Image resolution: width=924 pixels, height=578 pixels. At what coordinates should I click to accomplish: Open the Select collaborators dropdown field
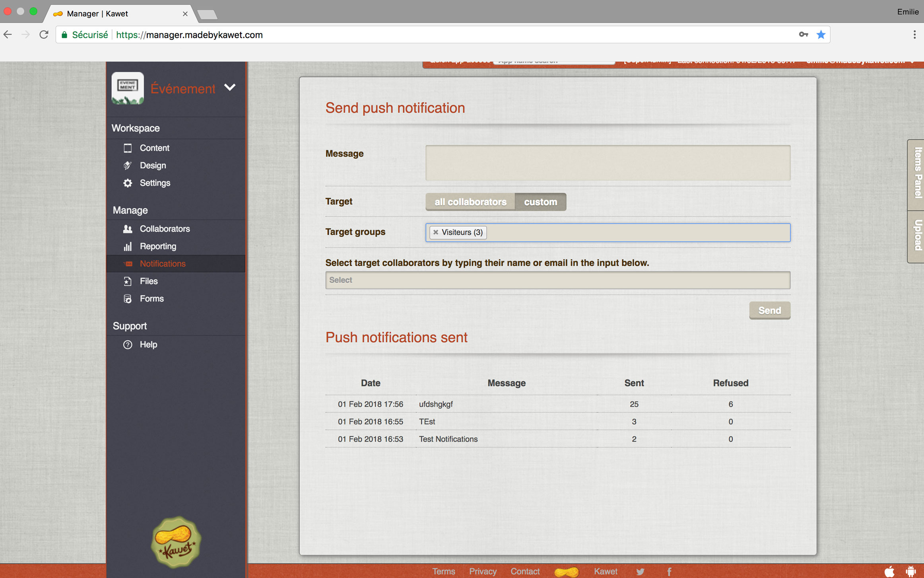557,280
